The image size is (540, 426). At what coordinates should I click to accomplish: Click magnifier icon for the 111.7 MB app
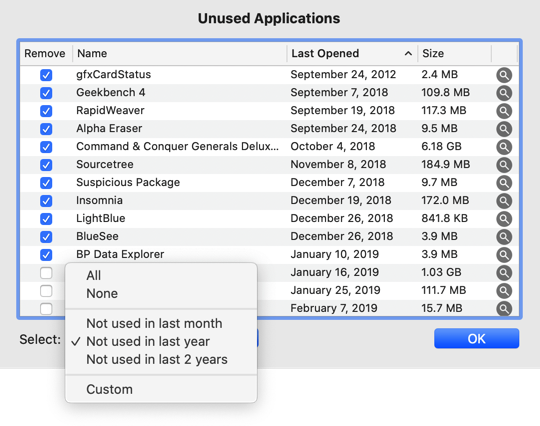(x=504, y=291)
